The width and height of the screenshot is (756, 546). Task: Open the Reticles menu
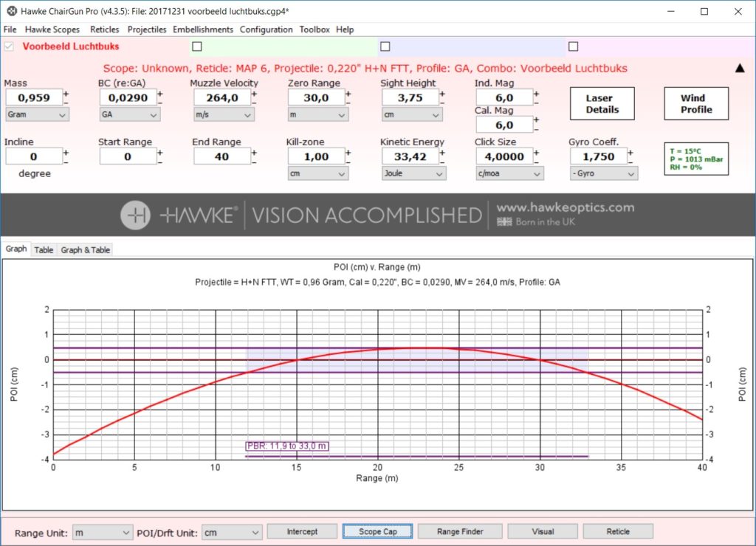pos(104,30)
